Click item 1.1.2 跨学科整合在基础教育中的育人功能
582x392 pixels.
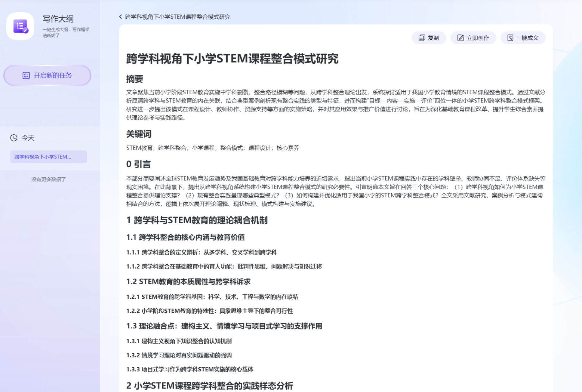pos(224,266)
